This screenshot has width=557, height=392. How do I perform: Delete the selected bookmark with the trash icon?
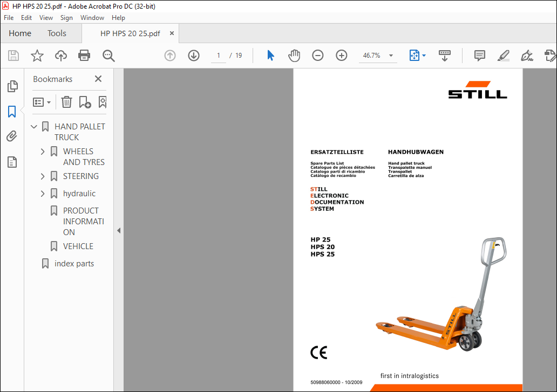pyautogui.click(x=66, y=102)
